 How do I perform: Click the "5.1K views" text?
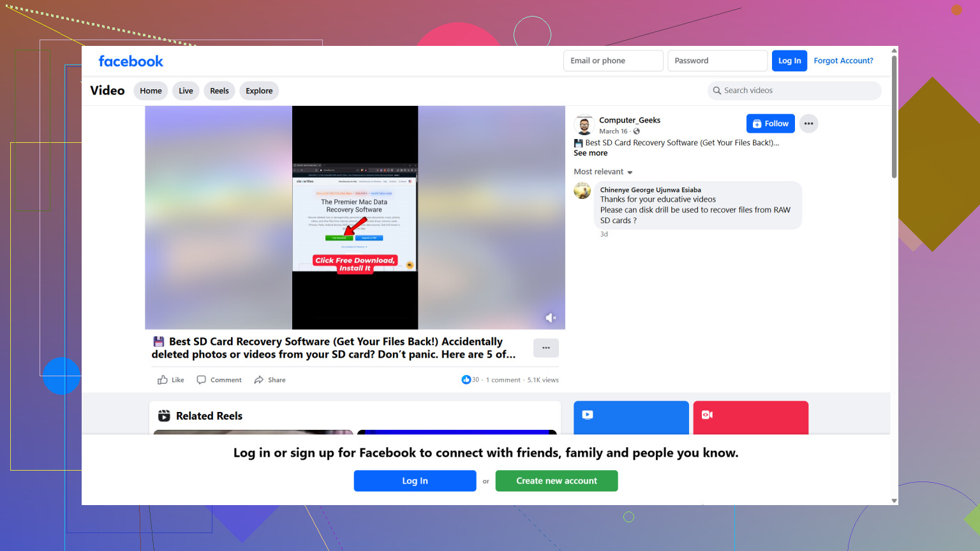click(543, 380)
